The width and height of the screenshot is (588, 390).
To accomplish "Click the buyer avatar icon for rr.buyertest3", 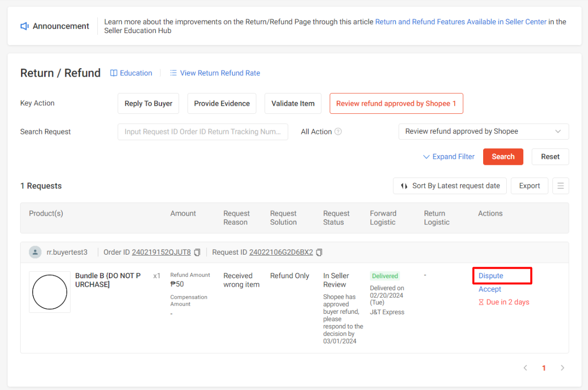I will 35,252.
